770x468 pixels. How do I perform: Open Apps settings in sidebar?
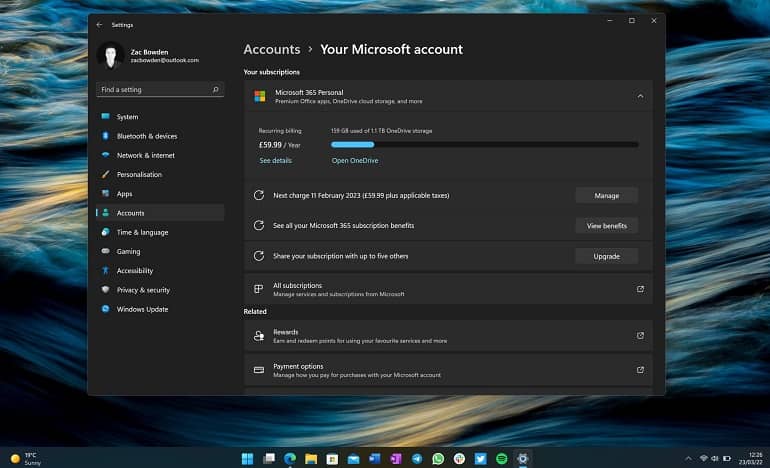160,193
